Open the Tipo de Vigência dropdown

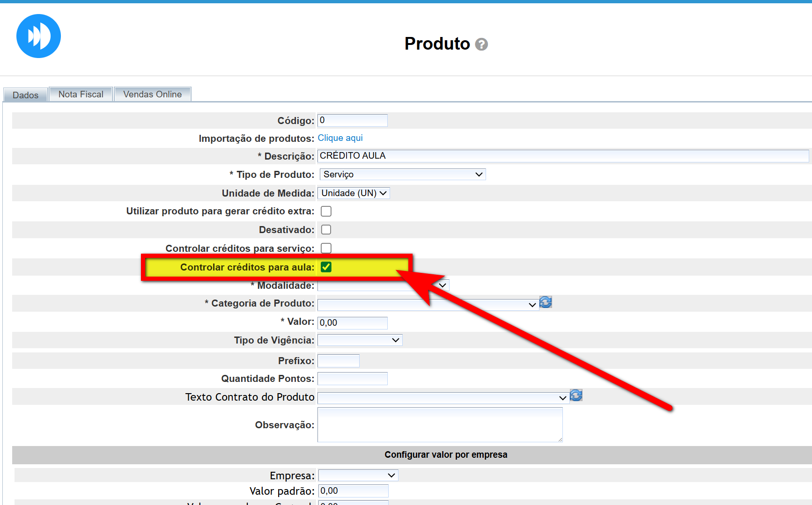click(360, 340)
